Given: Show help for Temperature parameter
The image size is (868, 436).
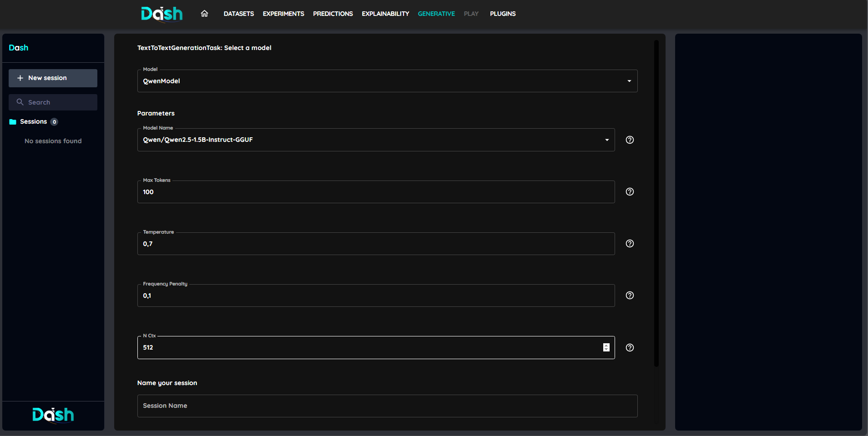Looking at the screenshot, I should pos(630,243).
